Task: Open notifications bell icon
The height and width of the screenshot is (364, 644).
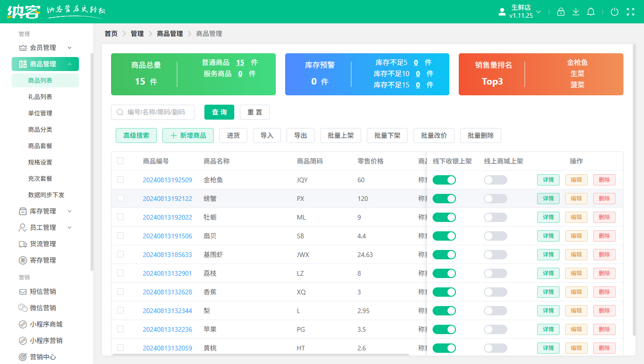Action: tap(591, 12)
